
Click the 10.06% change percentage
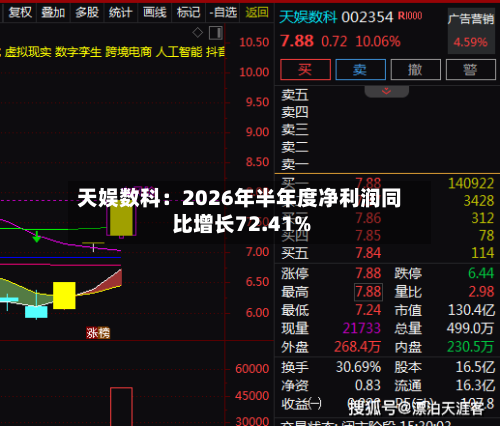coord(378,42)
